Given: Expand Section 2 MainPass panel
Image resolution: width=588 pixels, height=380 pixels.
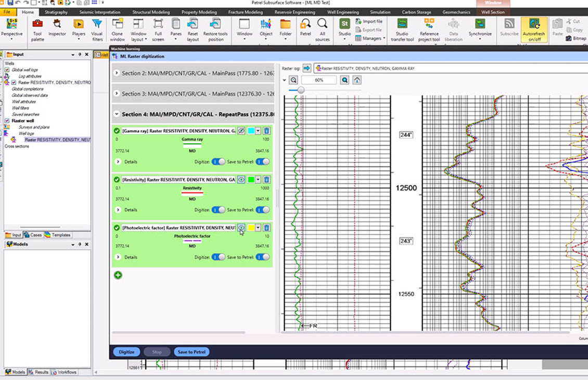Looking at the screenshot, I should coord(116,73).
